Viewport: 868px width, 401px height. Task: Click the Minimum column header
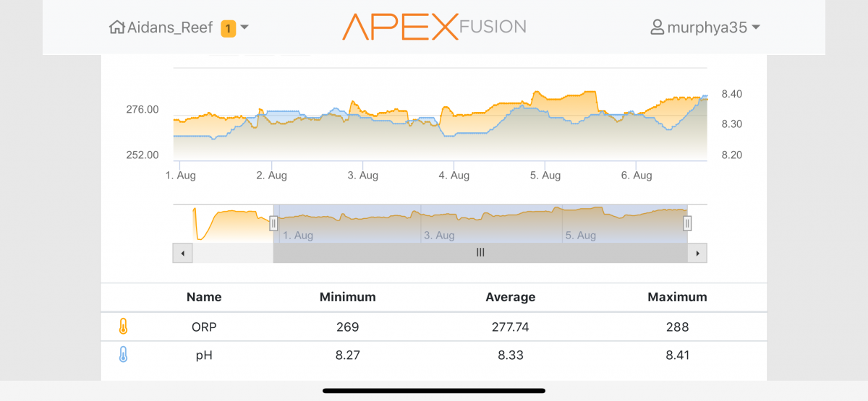point(348,297)
